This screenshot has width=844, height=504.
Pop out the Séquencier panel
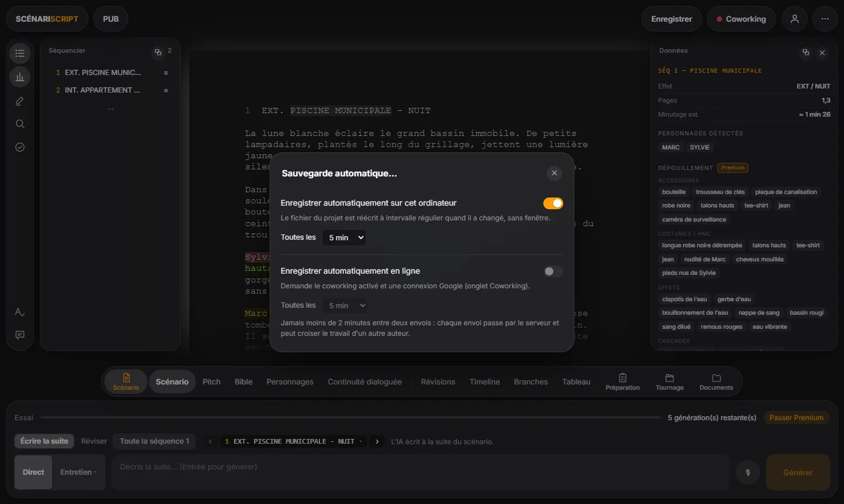[158, 52]
